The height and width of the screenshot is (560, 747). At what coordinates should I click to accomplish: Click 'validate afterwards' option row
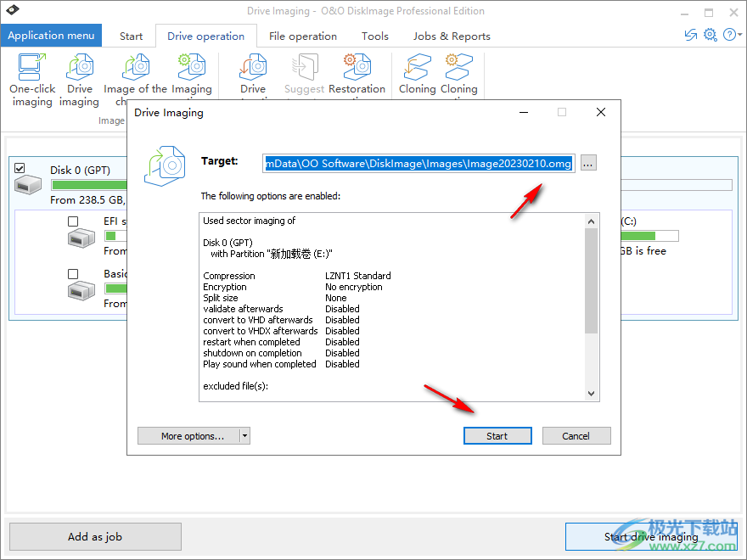281,309
